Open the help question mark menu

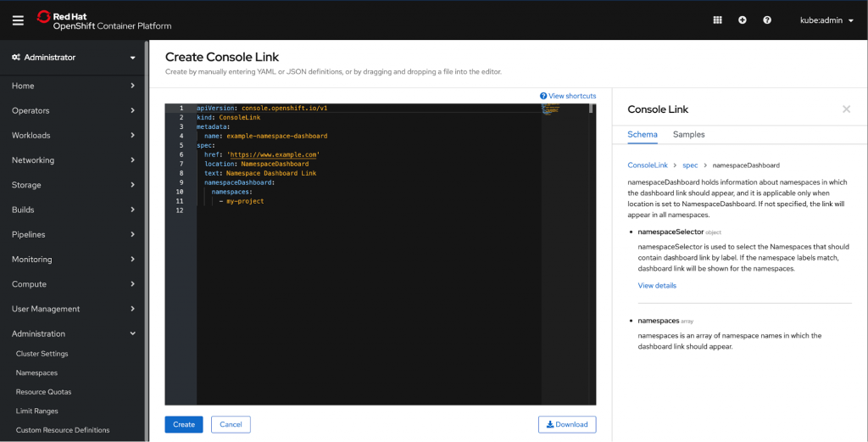click(767, 20)
